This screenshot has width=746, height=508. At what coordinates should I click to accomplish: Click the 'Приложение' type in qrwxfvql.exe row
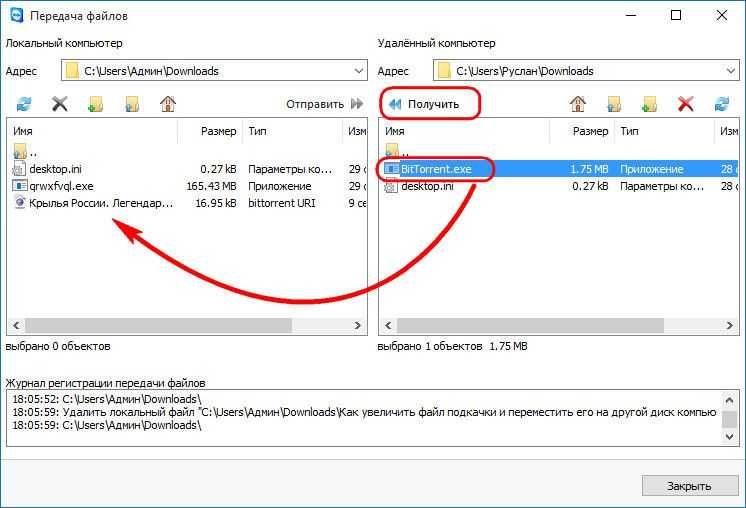tap(280, 186)
